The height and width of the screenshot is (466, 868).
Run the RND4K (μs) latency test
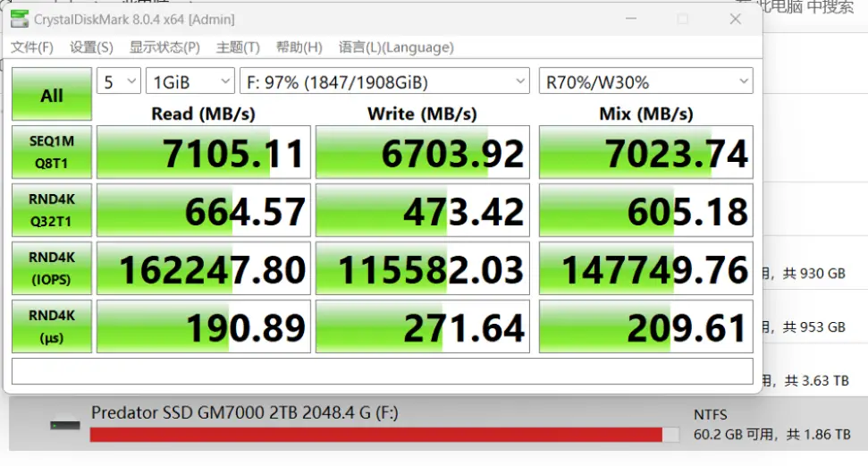tap(52, 326)
